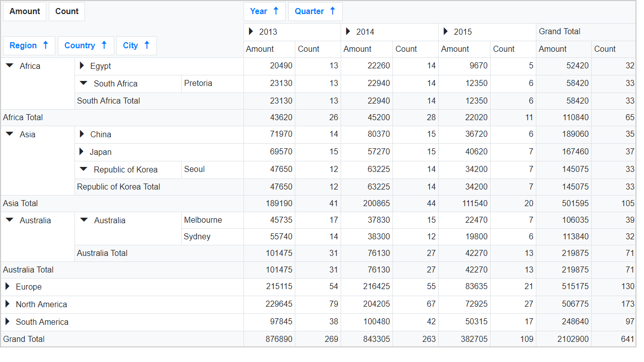Expand the 2014 year column

pyautogui.click(x=348, y=32)
